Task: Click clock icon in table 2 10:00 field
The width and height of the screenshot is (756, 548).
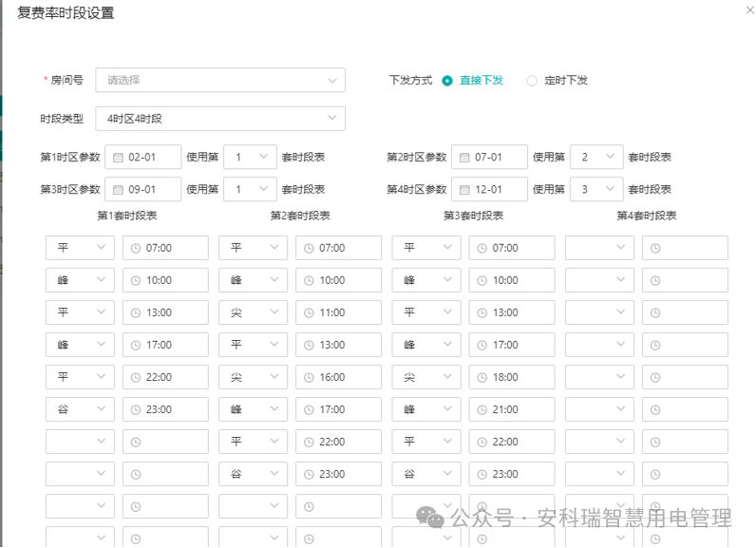Action: click(309, 281)
